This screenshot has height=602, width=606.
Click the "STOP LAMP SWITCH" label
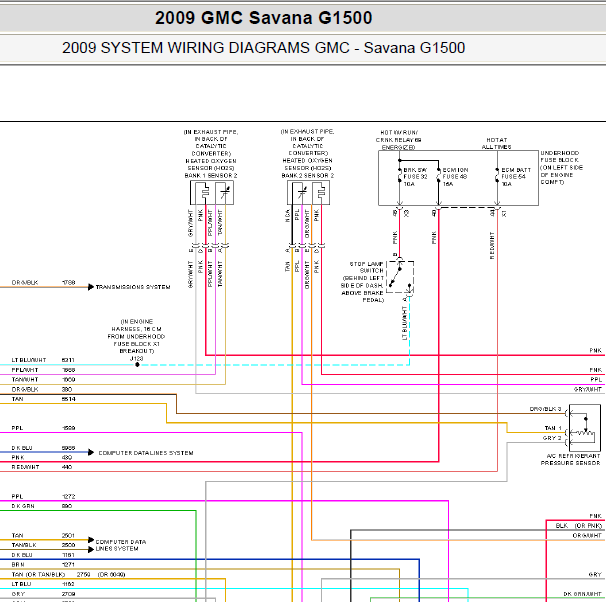pyautogui.click(x=366, y=267)
